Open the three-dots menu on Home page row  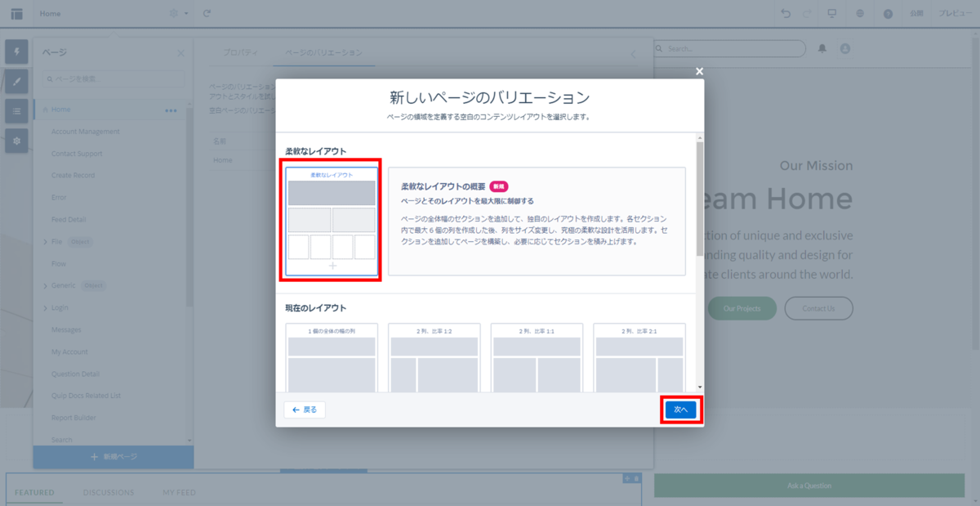(x=171, y=110)
